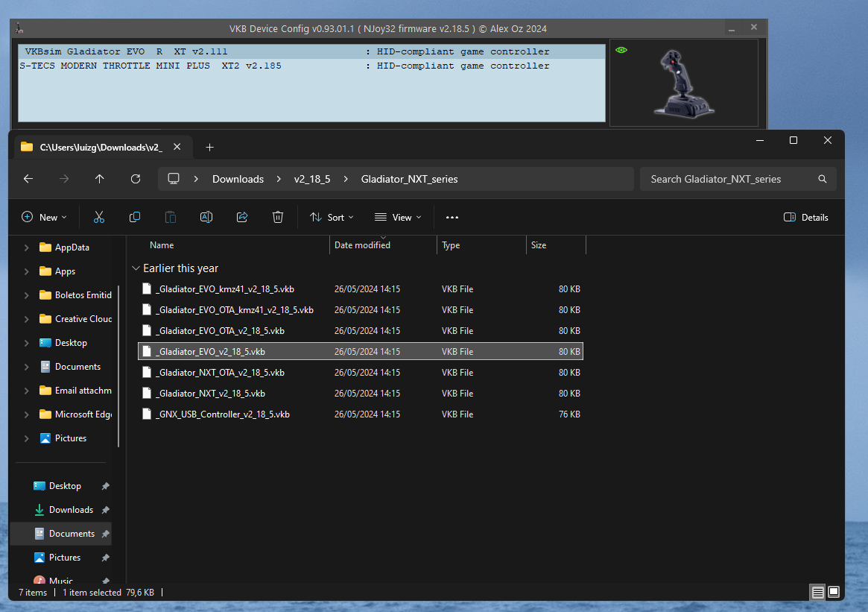Switch to details list view icon
This screenshot has height=612, width=868.
pos(817,592)
